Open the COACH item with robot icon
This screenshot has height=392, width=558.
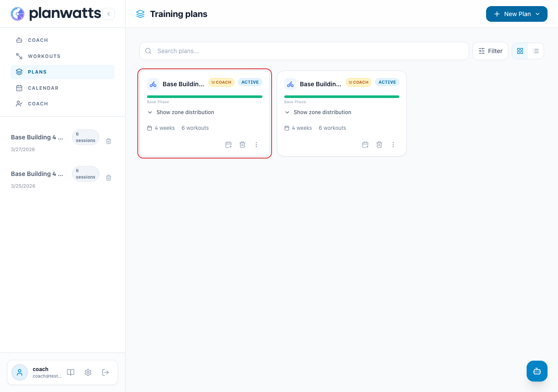(x=62, y=40)
